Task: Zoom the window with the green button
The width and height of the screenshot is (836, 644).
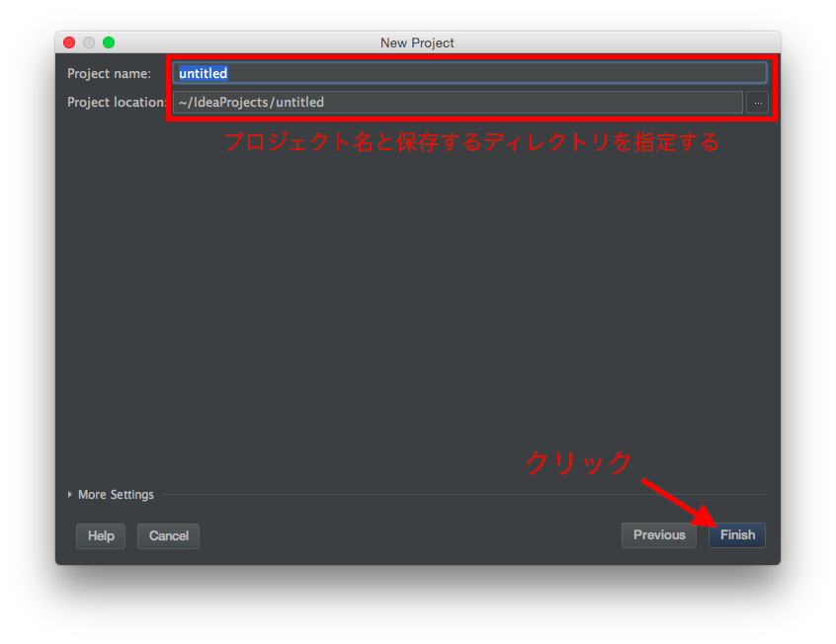Action: pyautogui.click(x=109, y=42)
